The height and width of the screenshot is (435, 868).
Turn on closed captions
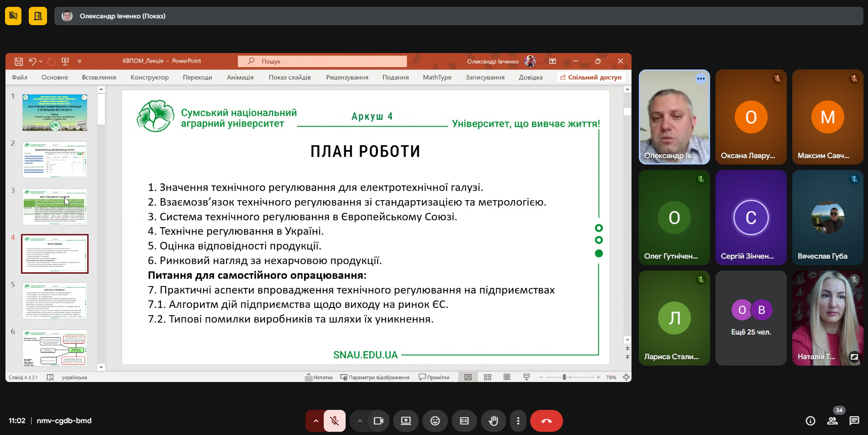pos(464,421)
